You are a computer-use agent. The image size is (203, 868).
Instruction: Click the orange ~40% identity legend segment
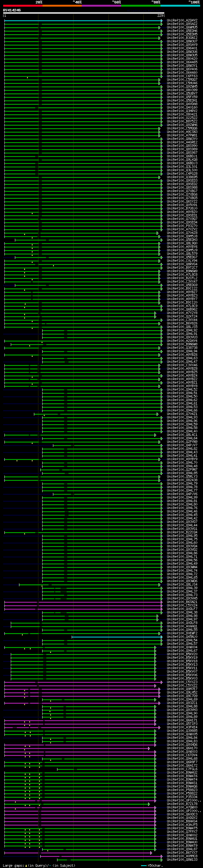tap(62, 6)
